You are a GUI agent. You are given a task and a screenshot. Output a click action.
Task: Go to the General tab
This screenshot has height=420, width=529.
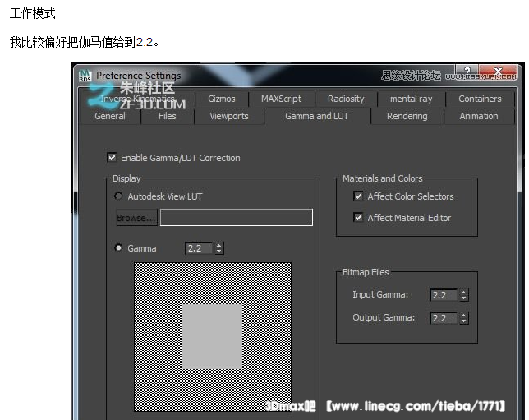point(110,116)
